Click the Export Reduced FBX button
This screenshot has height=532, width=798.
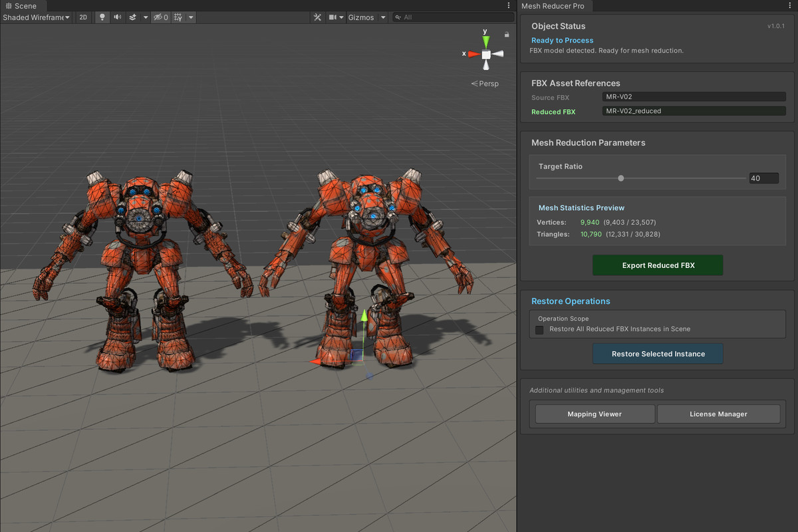click(658, 265)
